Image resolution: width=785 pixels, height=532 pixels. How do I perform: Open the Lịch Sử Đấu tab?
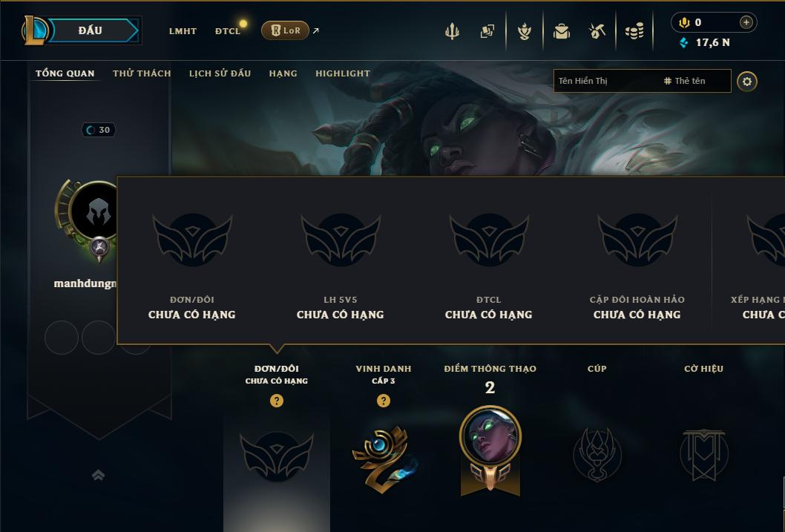(x=220, y=73)
